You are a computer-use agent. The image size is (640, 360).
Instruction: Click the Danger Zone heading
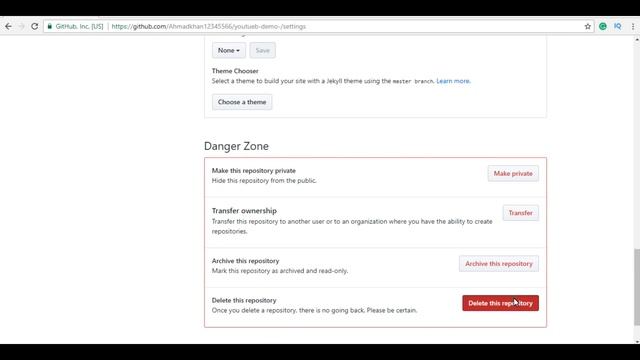pyautogui.click(x=236, y=146)
